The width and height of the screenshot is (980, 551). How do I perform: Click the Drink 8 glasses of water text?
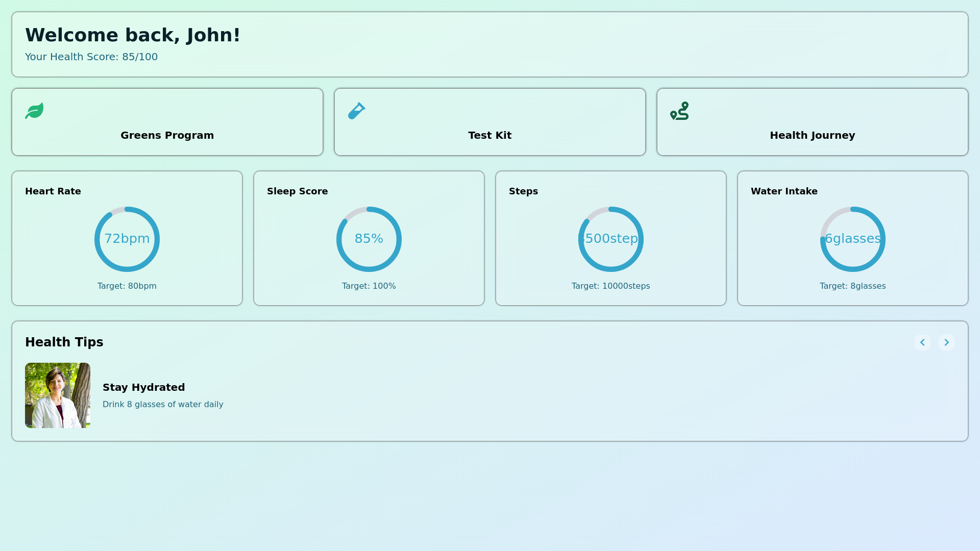pos(162,404)
